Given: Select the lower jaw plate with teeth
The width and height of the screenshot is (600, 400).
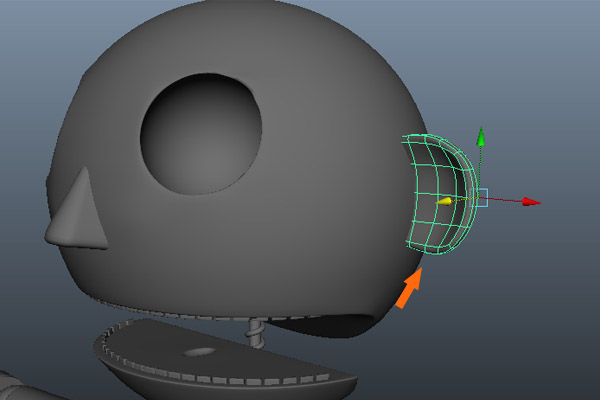Looking at the screenshot, I should [224, 359].
